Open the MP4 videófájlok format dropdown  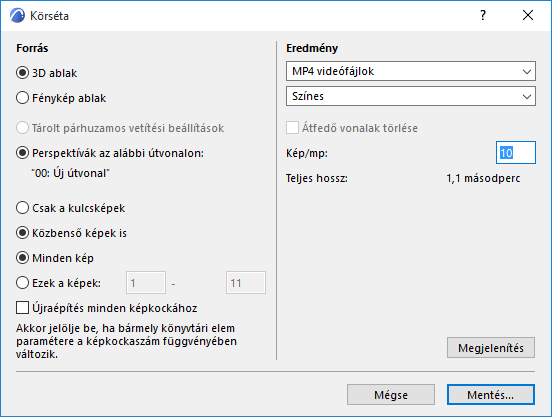click(411, 71)
